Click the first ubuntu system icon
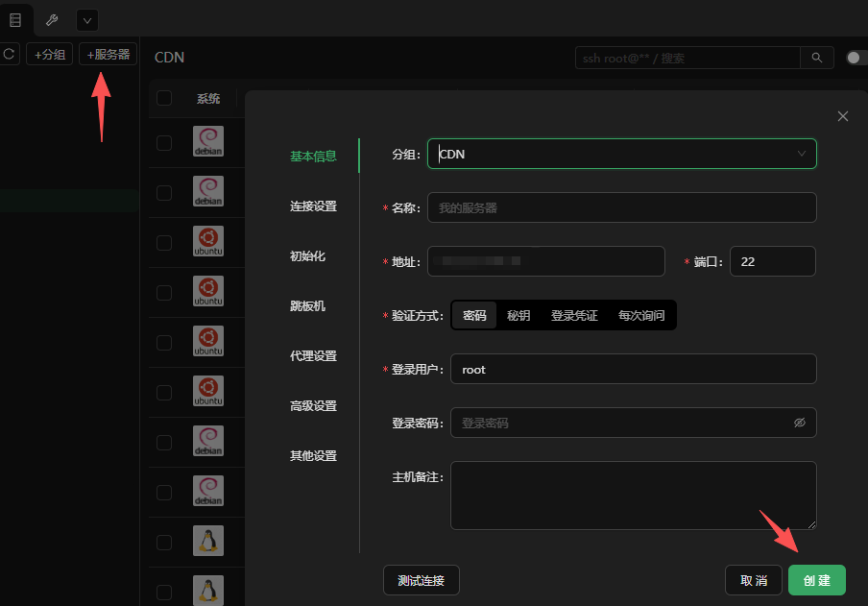The height and width of the screenshot is (606, 868). [207, 241]
